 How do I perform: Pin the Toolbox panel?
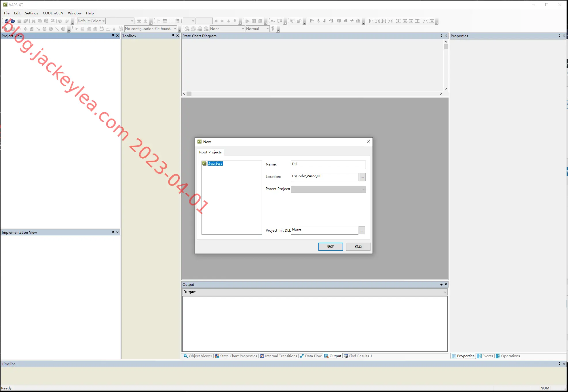(x=173, y=36)
